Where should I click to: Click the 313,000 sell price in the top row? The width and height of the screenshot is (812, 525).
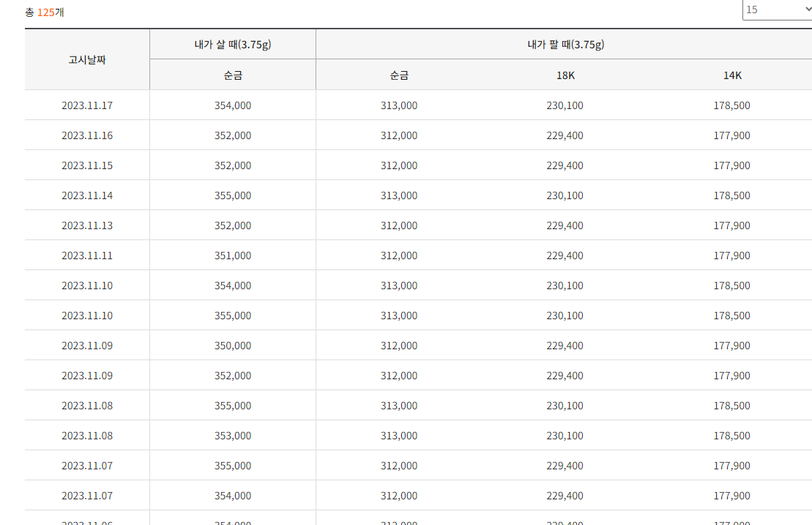click(x=399, y=105)
